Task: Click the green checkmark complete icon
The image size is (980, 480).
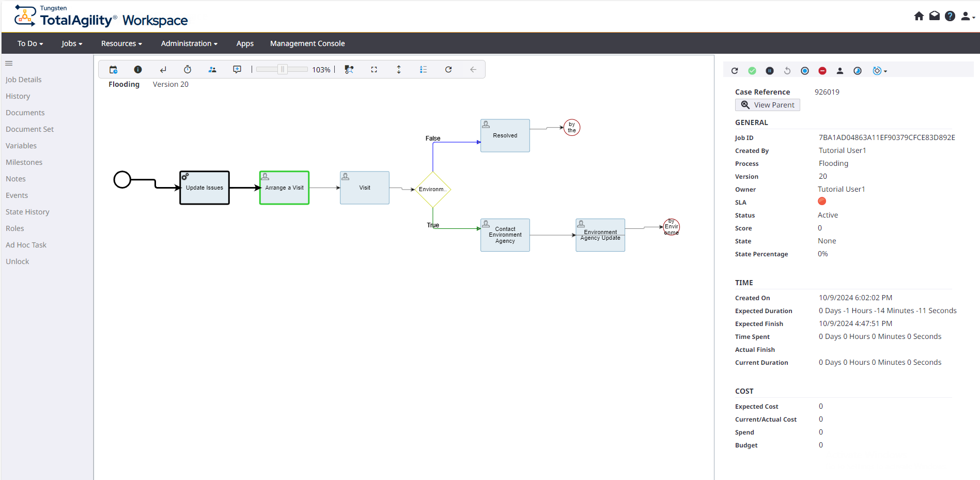Action: coord(752,71)
